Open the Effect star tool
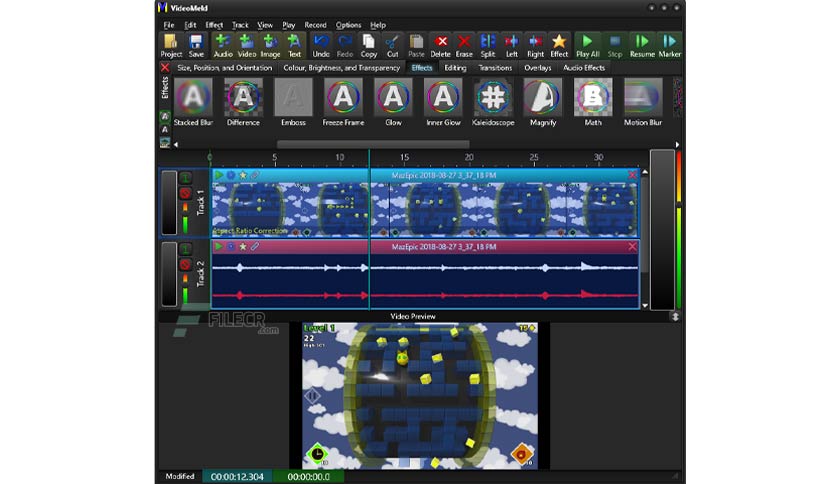The image size is (836, 484). pos(559,45)
